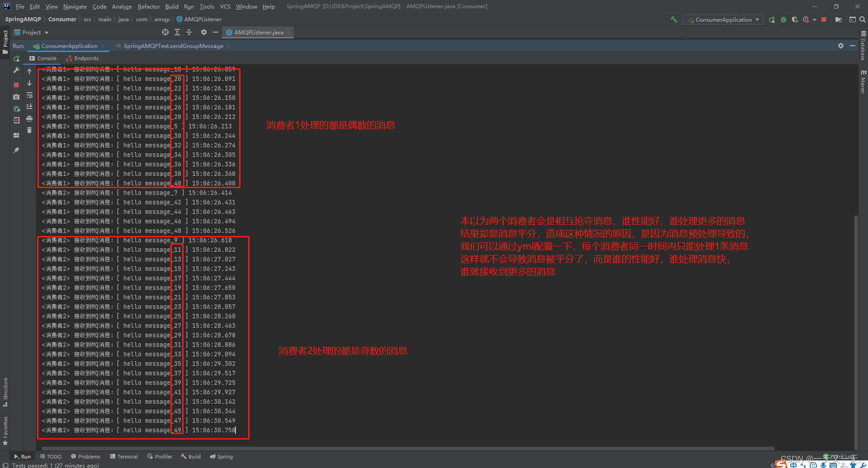Viewport: 868px width, 468px height.
Task: Open Run panel settings gear
Action: (x=841, y=46)
